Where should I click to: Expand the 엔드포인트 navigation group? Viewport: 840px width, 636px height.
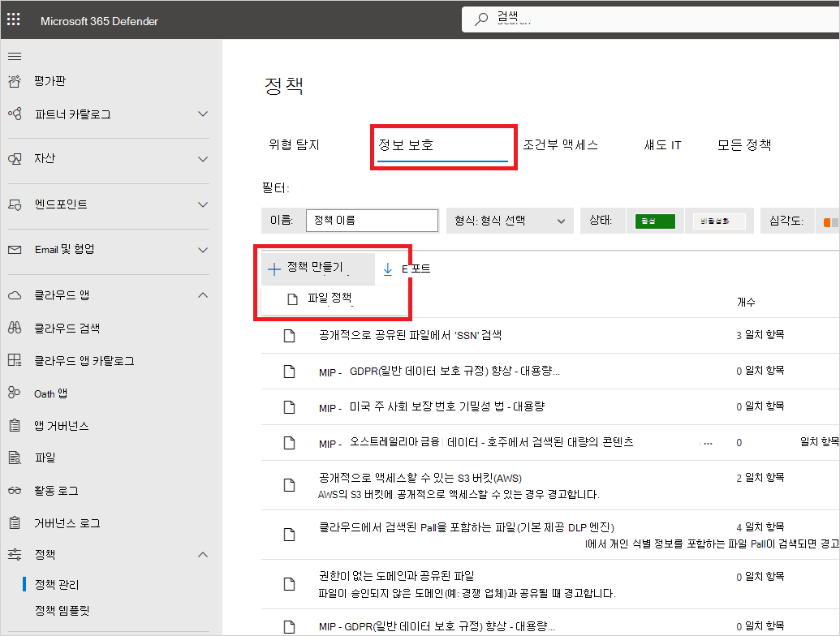click(x=203, y=204)
